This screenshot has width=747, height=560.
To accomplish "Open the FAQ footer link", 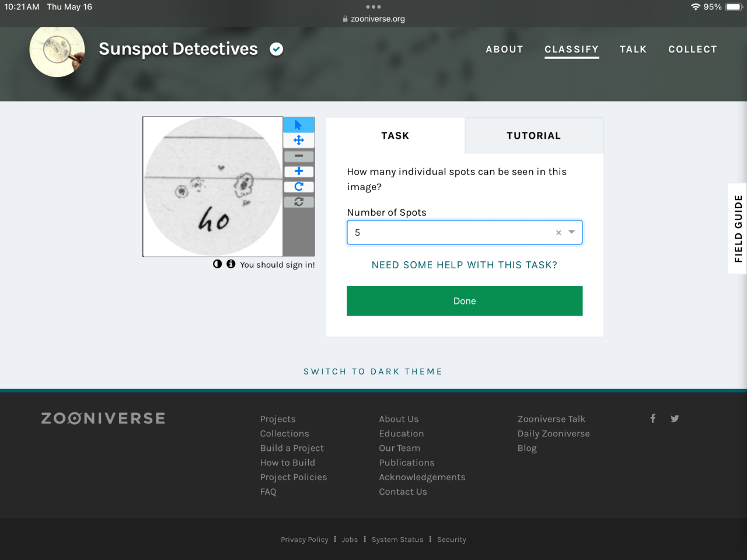I will tap(268, 492).
